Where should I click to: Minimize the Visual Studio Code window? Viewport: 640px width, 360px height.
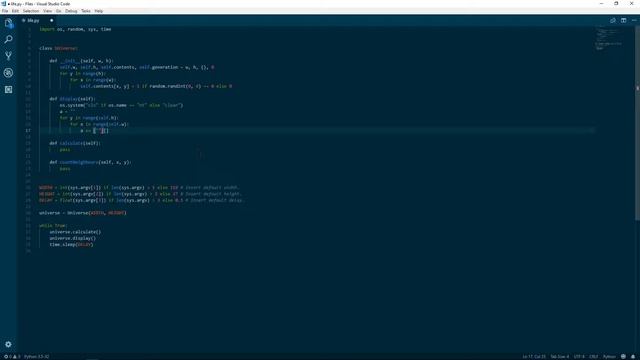coord(601,4)
